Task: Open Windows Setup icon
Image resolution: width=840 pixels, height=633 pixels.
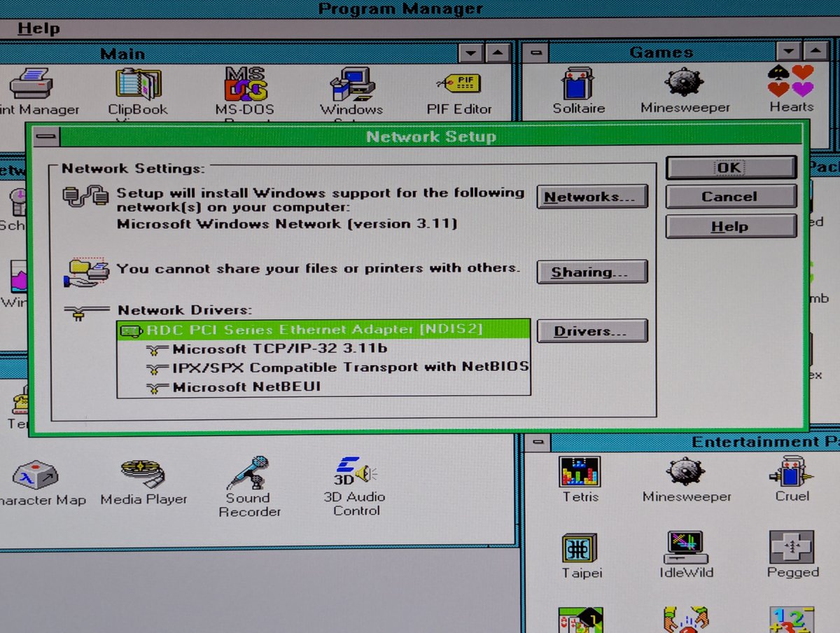Action: [351, 85]
